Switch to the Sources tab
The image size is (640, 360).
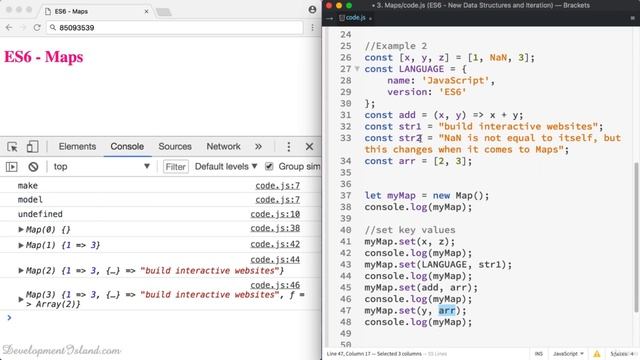175,147
